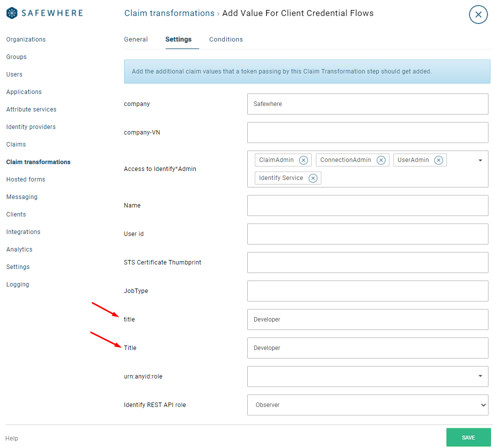Viewport: 493px width, 448px height.
Task: Open the Help link
Action: (x=12, y=438)
